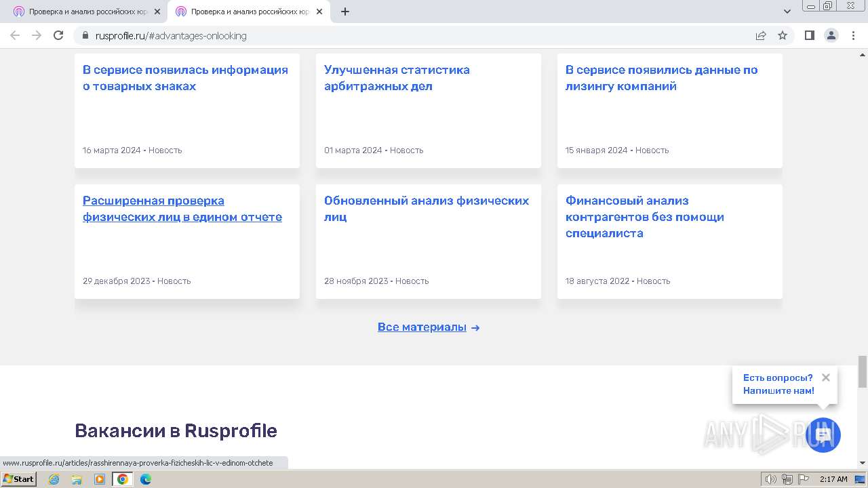
Task: Open Финансовый анализ контрагентов article
Action: coord(645,217)
